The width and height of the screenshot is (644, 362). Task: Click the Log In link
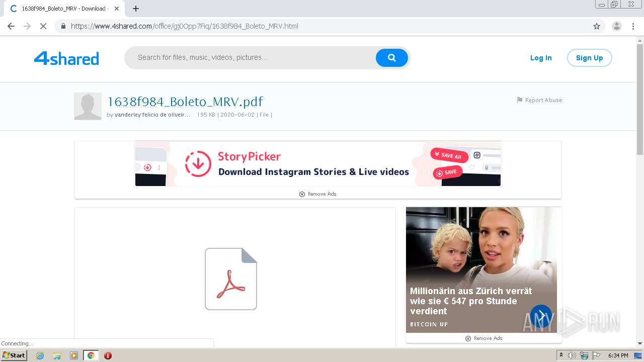pos(541,58)
